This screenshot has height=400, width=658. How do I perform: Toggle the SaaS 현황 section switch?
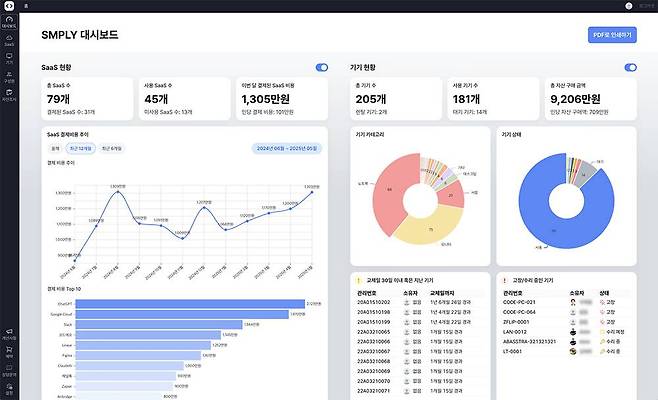click(x=321, y=67)
